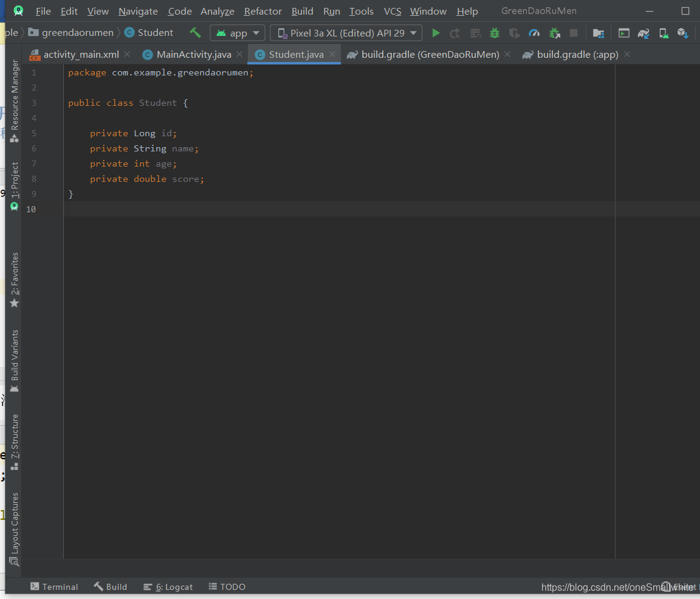Open Run Anything icon in toolbar
Screen dimensions: 700x599
623,33
